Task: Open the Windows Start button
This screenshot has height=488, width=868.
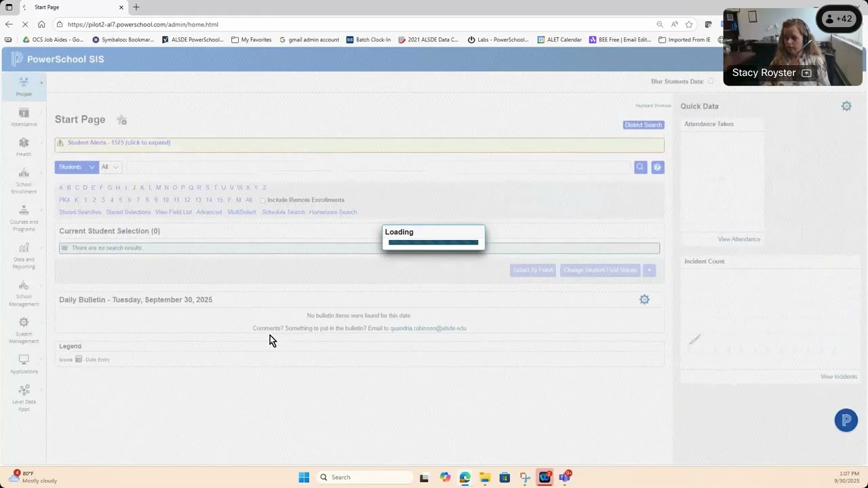Action: (x=304, y=477)
